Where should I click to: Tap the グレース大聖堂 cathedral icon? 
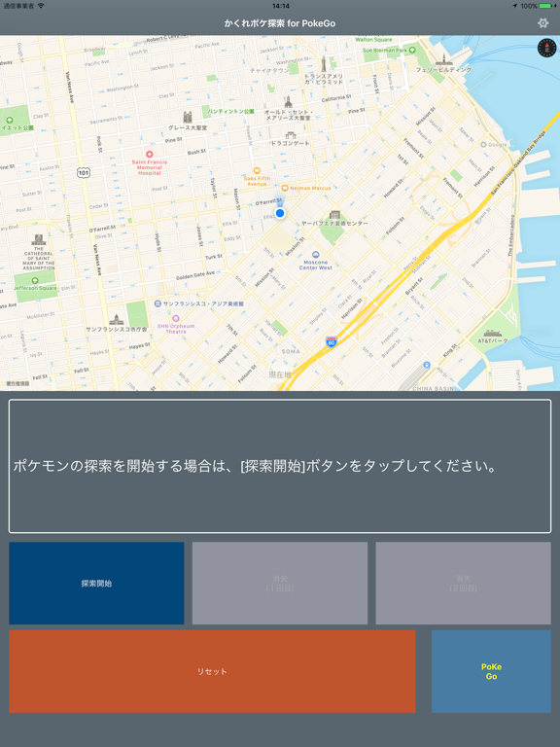[x=188, y=117]
